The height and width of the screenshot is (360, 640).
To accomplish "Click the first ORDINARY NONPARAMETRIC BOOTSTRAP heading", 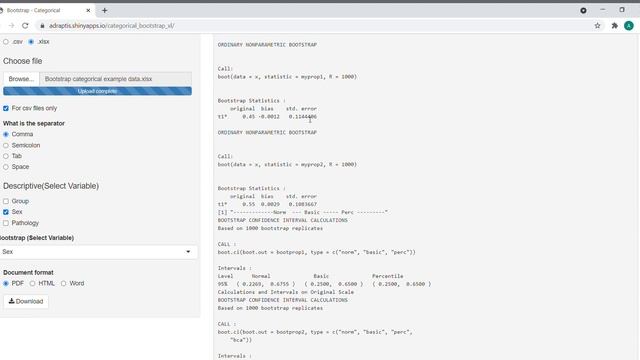I will [267, 44].
